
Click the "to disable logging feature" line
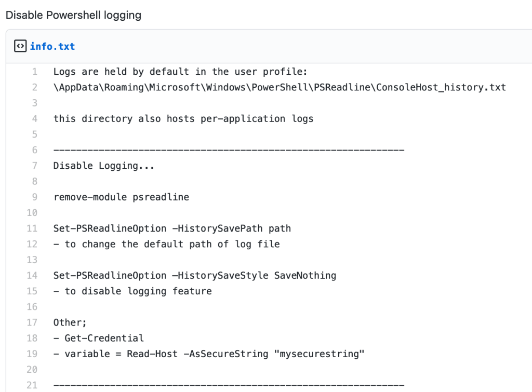click(x=132, y=291)
